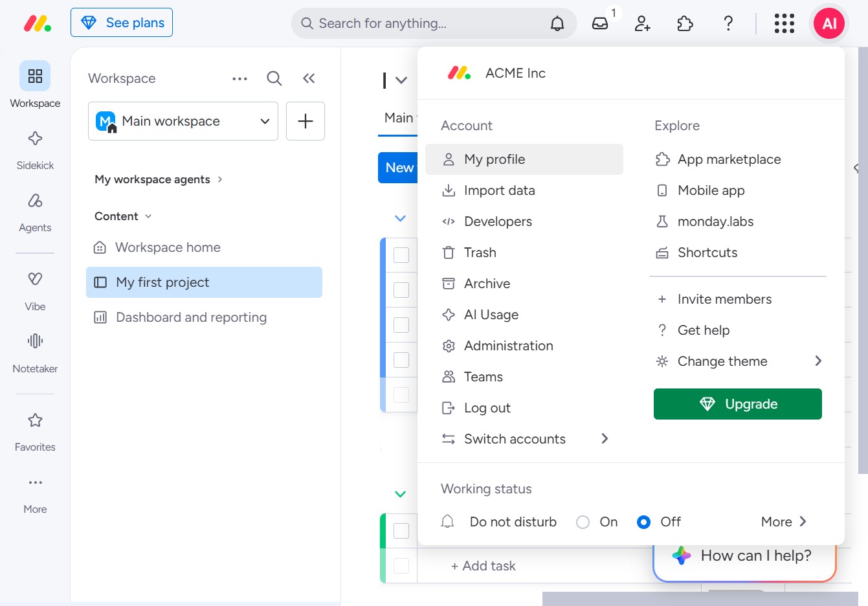Image resolution: width=868 pixels, height=606 pixels.
Task: Click the blue New button
Action: (x=398, y=168)
